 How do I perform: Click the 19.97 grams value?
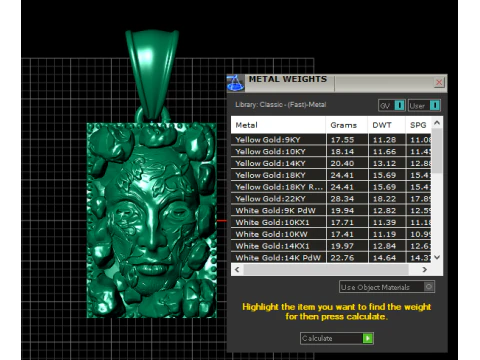pos(342,246)
